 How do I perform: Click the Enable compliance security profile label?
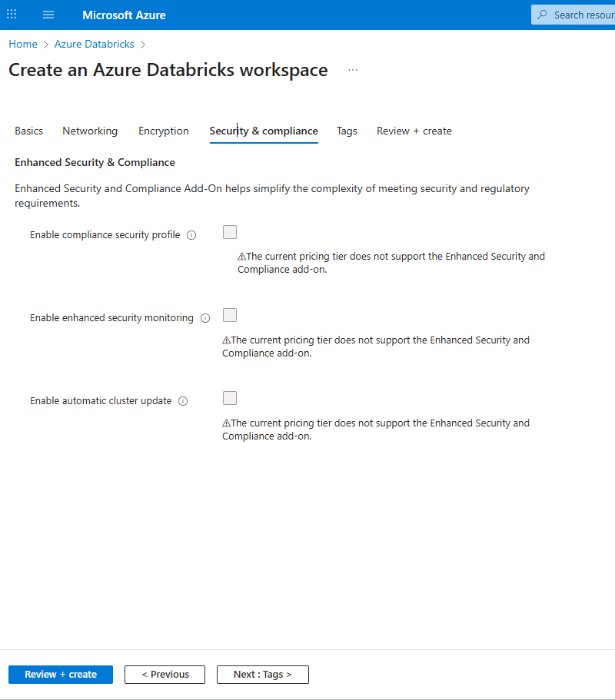pyautogui.click(x=105, y=235)
